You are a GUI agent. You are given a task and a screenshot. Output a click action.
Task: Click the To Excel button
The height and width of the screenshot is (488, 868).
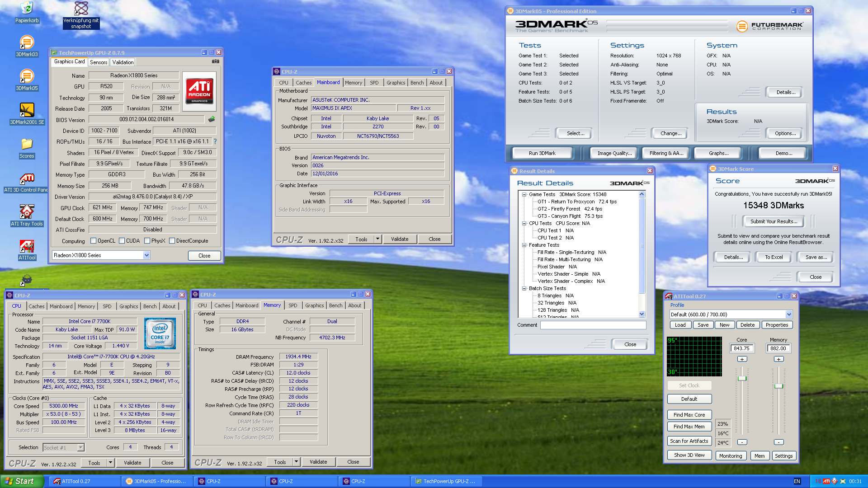(774, 257)
